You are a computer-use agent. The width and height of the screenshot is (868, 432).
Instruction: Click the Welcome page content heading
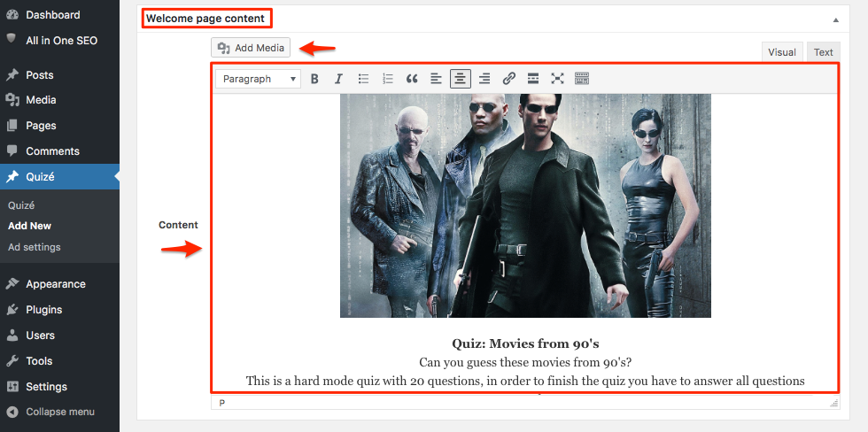pos(205,19)
